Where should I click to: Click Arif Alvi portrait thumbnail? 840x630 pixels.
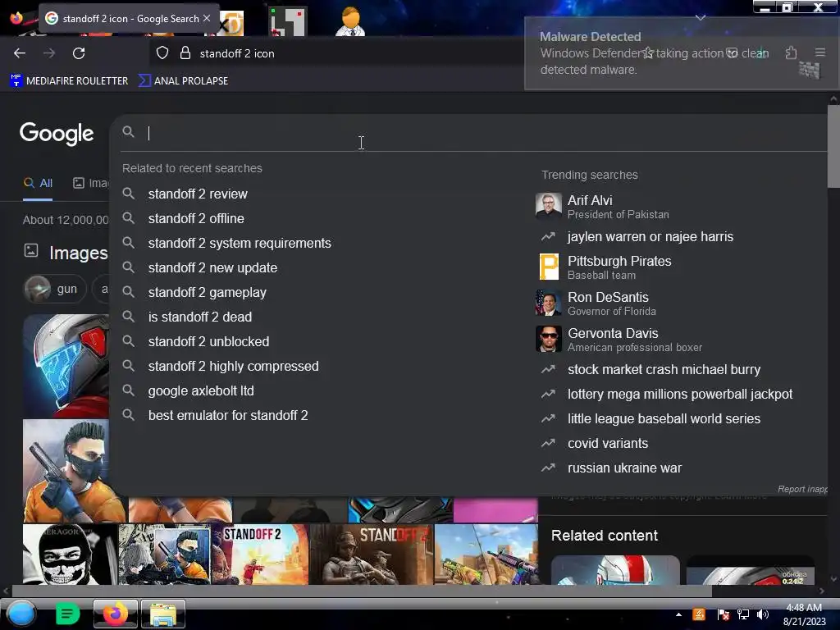(549, 206)
